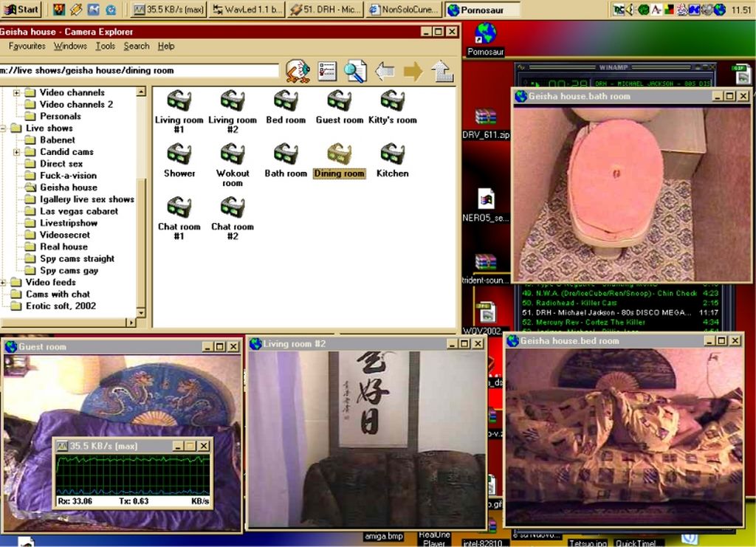Click the checklist options toolbar icon
The height and width of the screenshot is (547, 756).
327,72
